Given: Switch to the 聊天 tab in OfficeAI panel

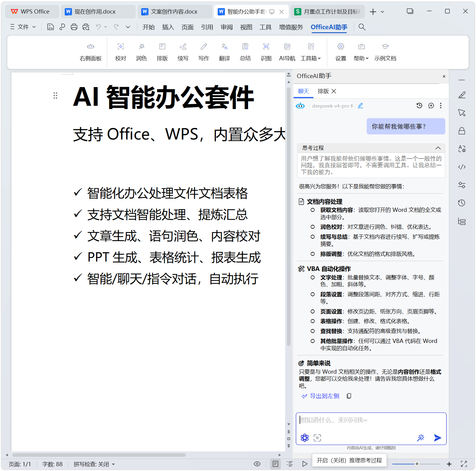Looking at the screenshot, I should point(303,91).
